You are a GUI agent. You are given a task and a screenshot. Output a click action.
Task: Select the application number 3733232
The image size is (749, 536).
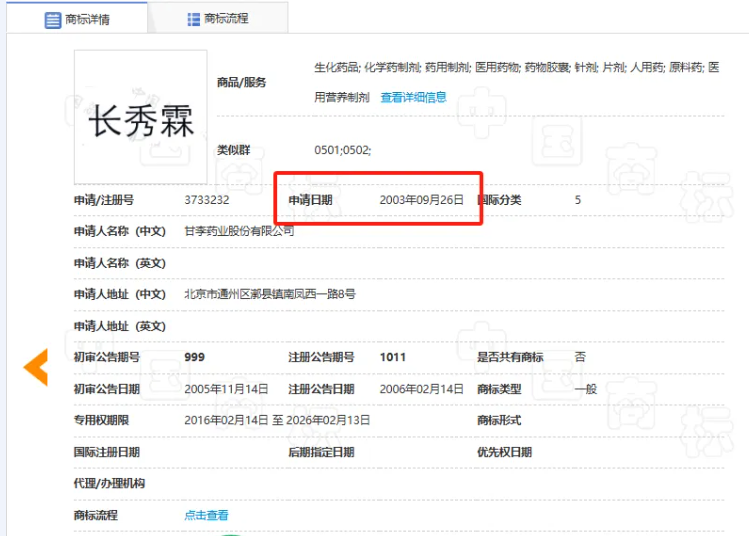(x=207, y=200)
